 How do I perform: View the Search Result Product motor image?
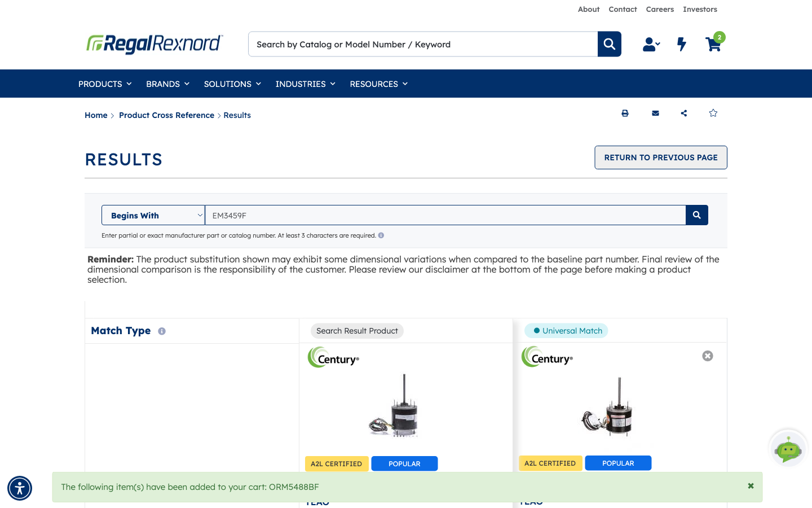point(395,405)
